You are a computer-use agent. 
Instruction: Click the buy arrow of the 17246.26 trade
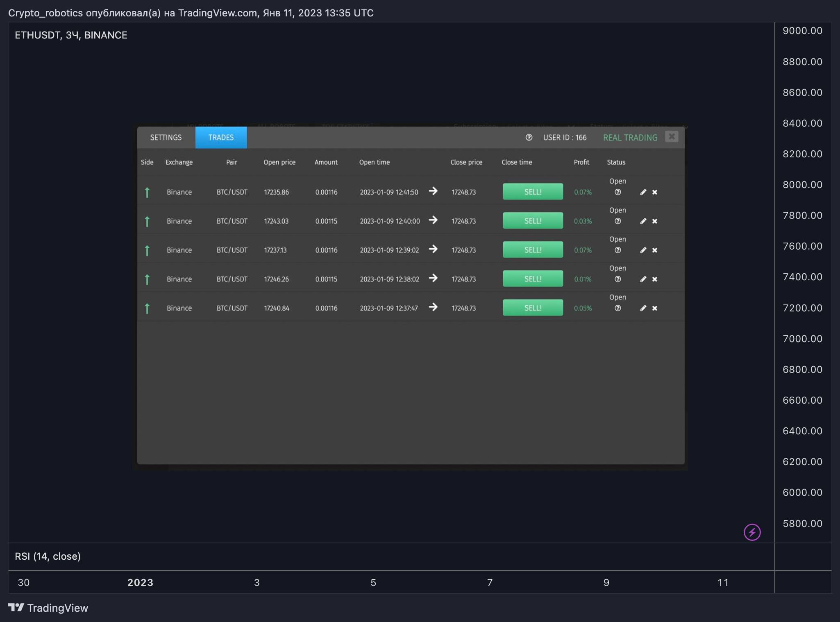[147, 279]
